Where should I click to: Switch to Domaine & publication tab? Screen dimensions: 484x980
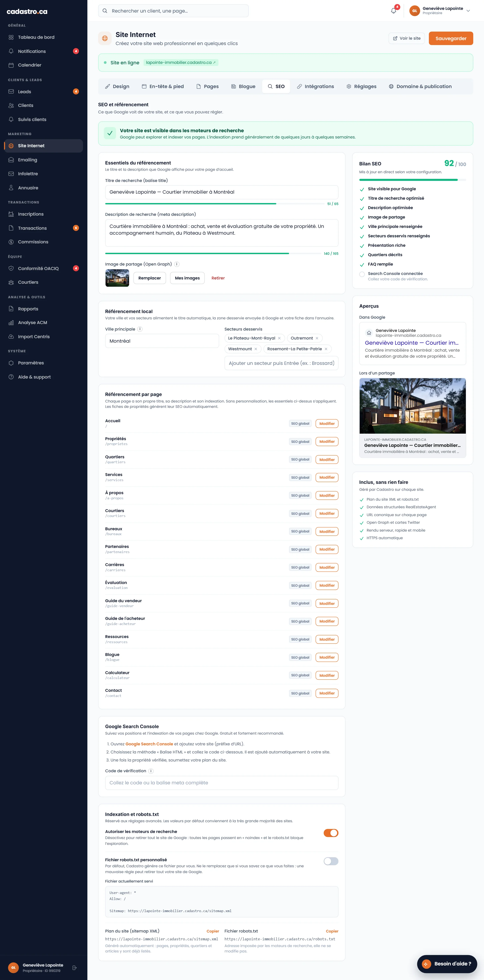420,86
